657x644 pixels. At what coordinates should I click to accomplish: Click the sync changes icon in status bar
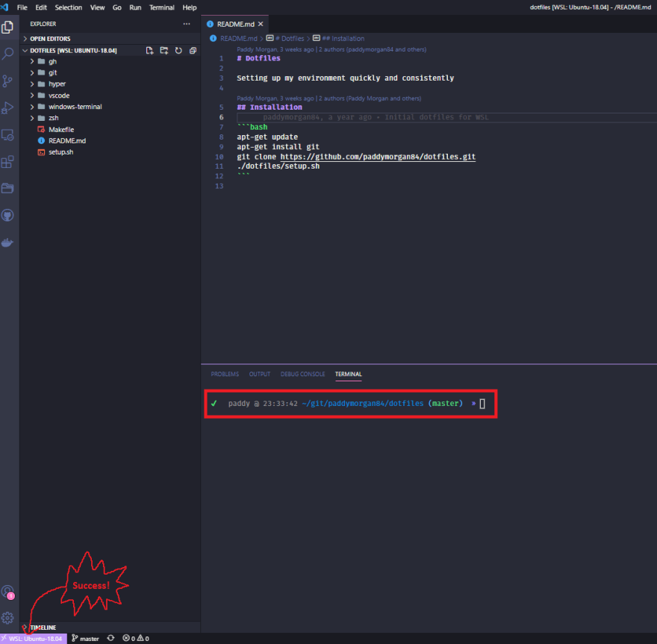point(110,638)
